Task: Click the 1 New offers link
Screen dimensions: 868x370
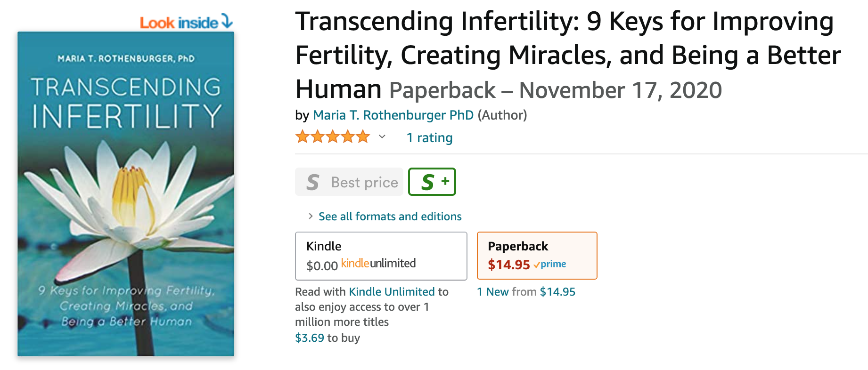Action: [493, 292]
